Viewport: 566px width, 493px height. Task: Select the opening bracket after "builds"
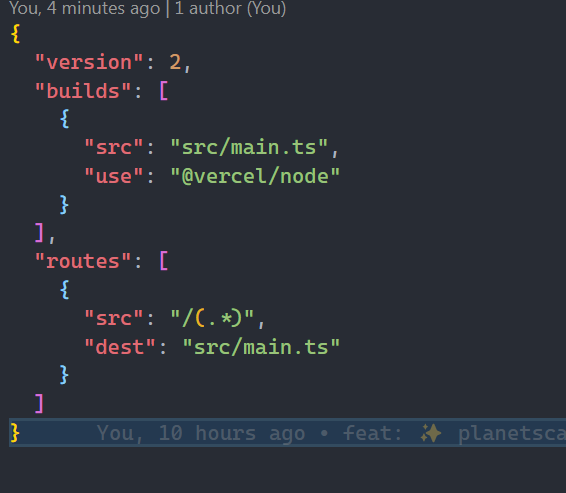pyautogui.click(x=164, y=91)
